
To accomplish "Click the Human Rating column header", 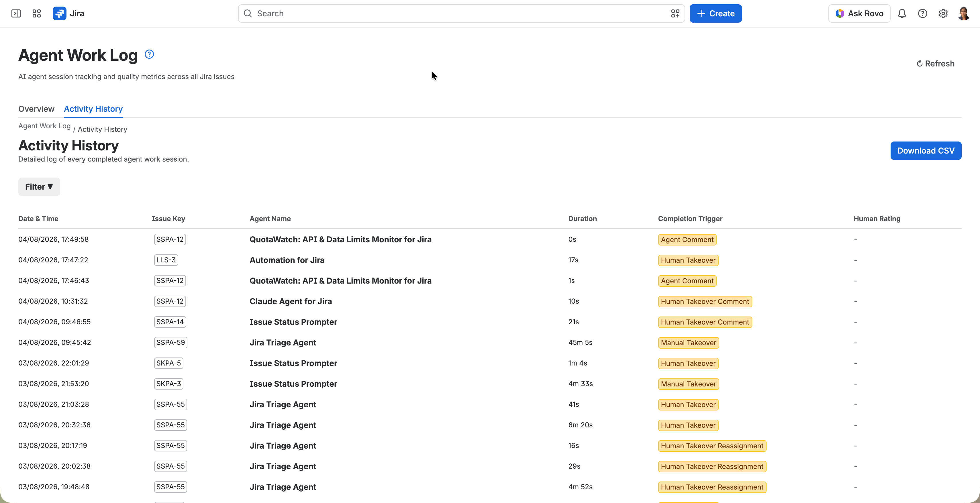I will tap(877, 219).
